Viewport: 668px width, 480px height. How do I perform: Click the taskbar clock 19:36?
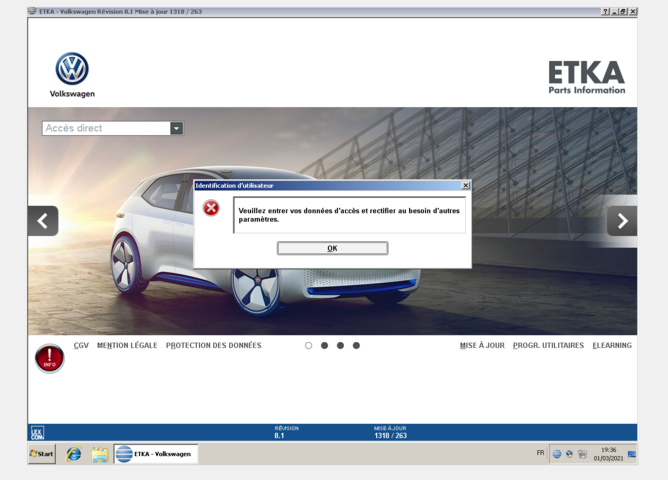click(608, 454)
